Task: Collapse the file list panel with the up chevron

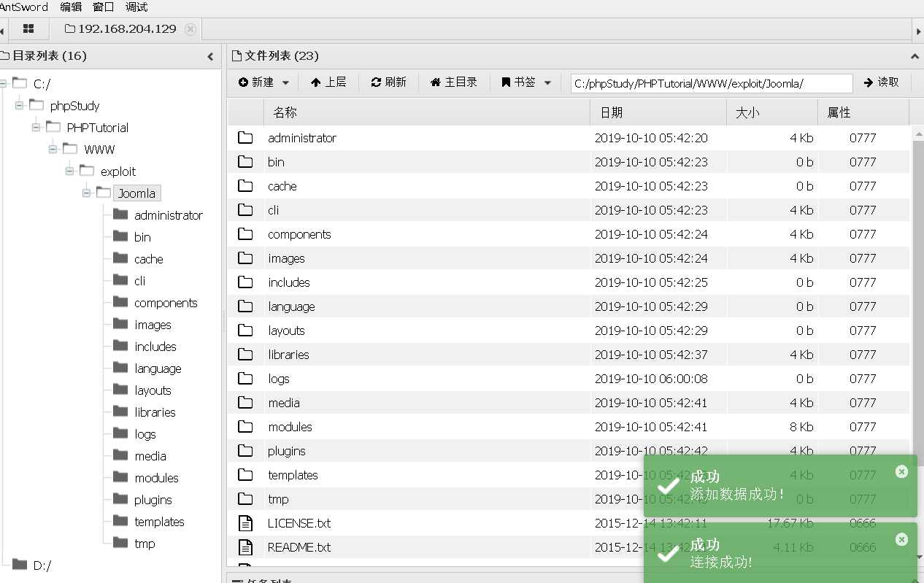Action: [x=915, y=56]
